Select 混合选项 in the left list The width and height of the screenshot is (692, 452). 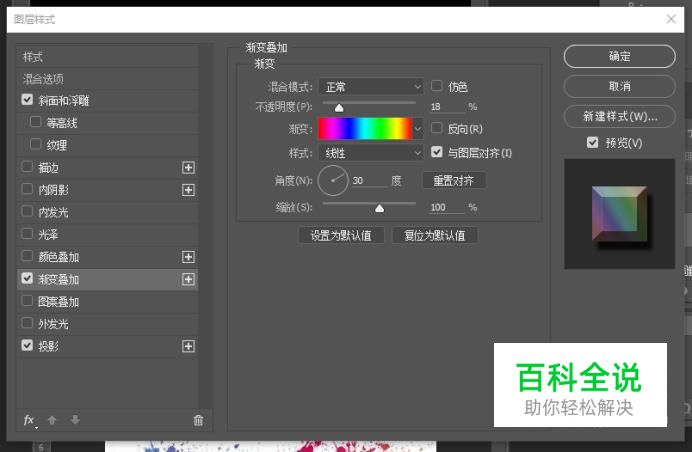tap(107, 79)
